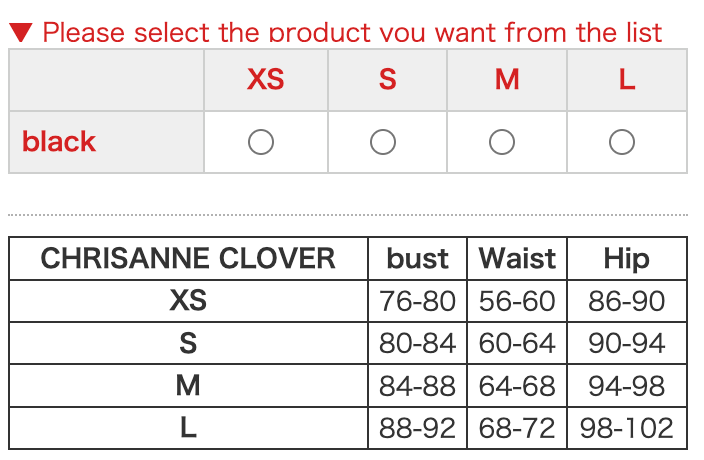The image size is (704, 460).
Task: Choose size S radio button for black
Action: pyautogui.click(x=383, y=142)
